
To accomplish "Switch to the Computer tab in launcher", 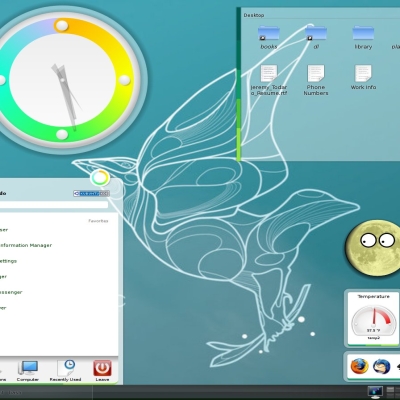I will click(x=28, y=371).
